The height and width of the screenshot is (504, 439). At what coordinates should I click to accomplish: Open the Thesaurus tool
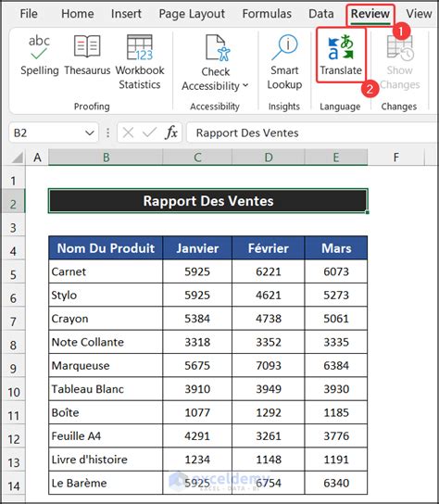point(87,56)
